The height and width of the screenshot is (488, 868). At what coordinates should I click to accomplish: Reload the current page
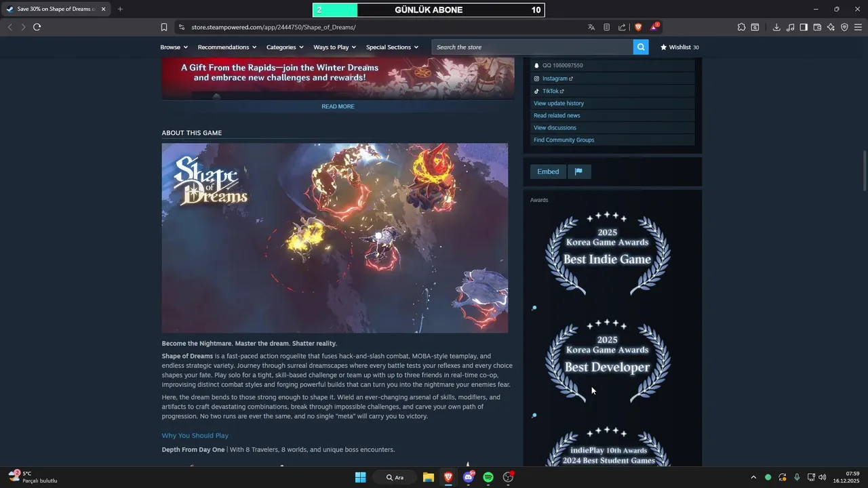(x=37, y=27)
